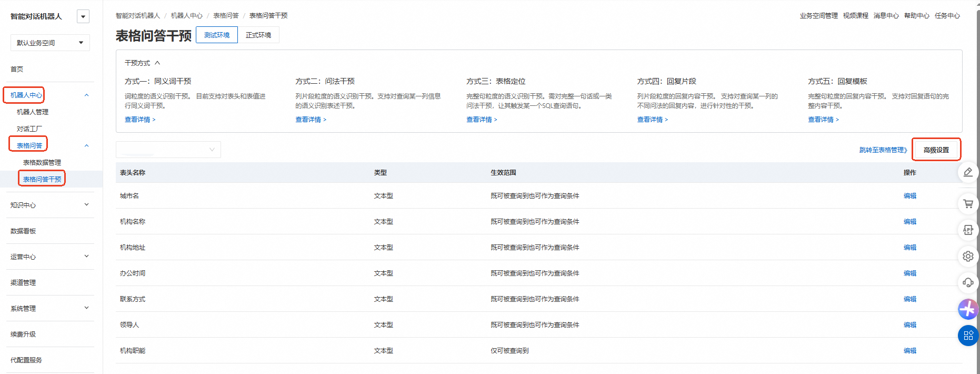Open 视频课程 in top bar
Viewport: 980px width, 374px height.
point(856,16)
